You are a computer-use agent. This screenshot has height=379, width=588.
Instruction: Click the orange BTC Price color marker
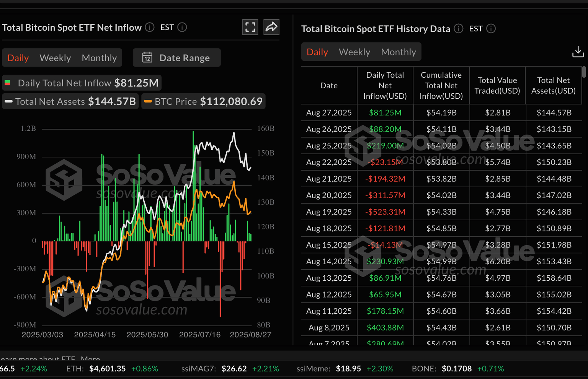click(x=148, y=101)
